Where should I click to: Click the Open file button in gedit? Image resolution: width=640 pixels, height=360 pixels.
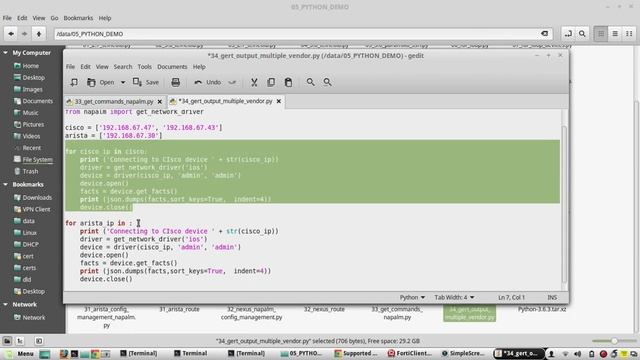[101, 82]
